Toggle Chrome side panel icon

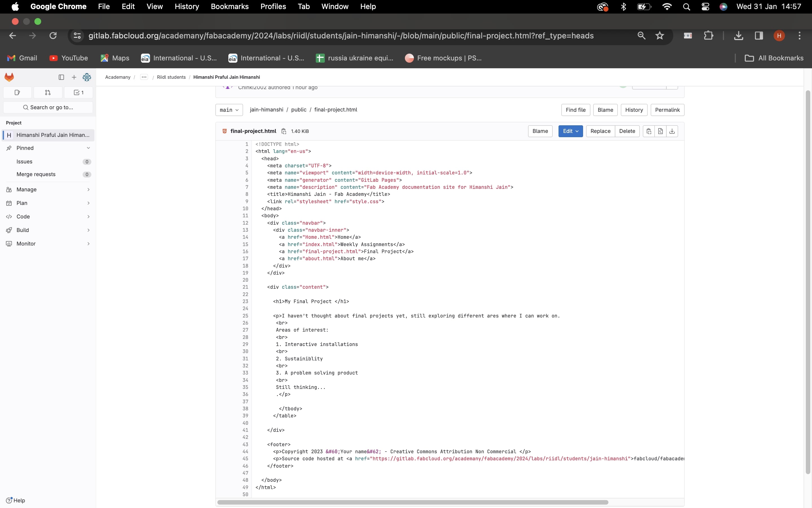point(759,36)
